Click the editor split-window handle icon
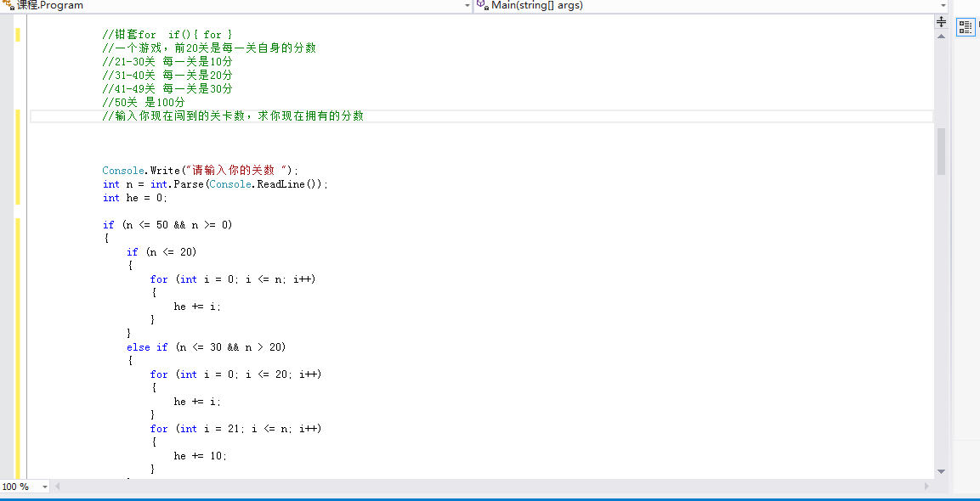 tap(941, 22)
